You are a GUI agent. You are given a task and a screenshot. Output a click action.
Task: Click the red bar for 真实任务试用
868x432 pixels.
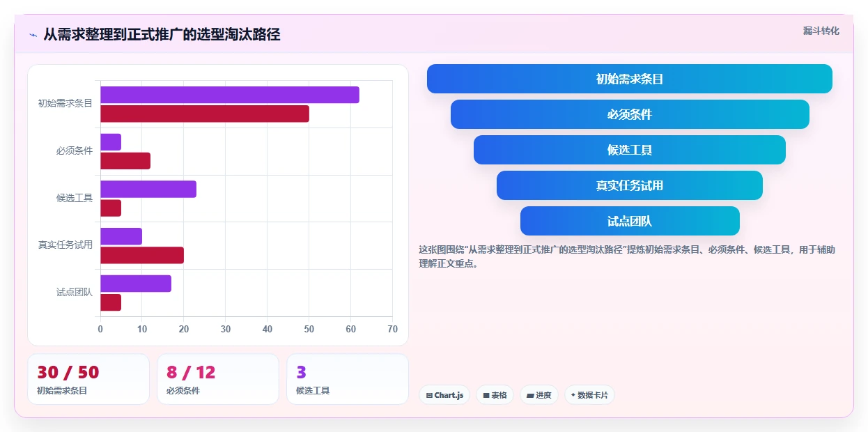(x=142, y=255)
